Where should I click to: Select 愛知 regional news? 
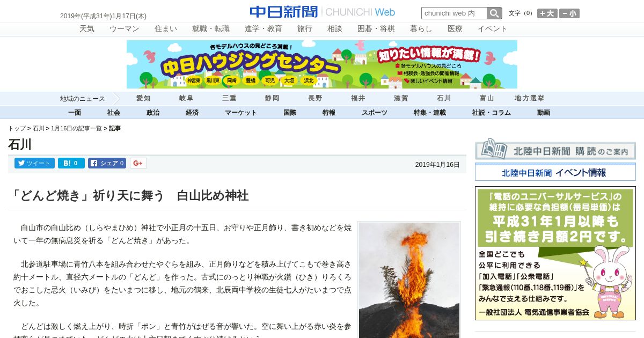(x=143, y=99)
